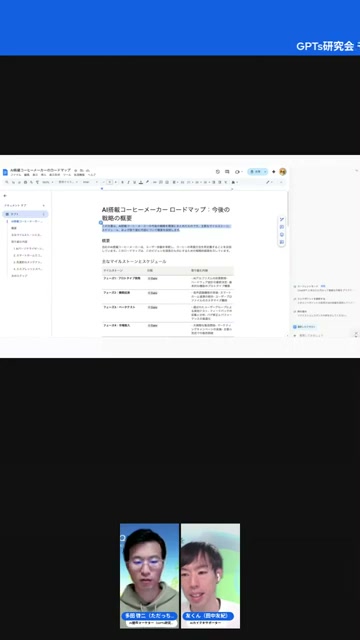Jump to outline item starting 1. AIパーソナライゼー

tap(29, 248)
